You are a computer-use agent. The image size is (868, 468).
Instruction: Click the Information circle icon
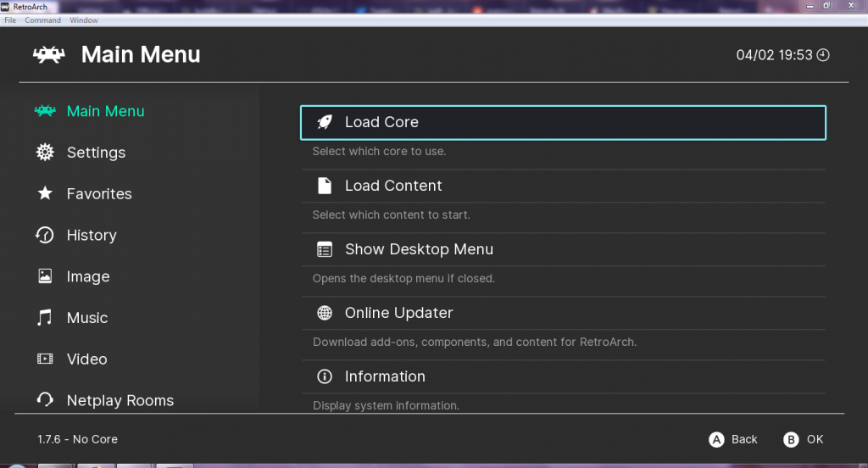pos(325,376)
